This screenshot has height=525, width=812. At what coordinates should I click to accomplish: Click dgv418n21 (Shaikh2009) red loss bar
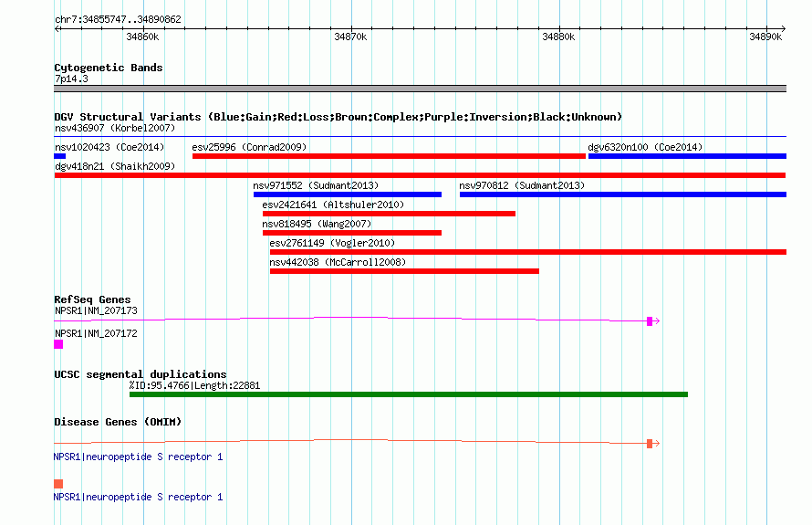(420, 175)
